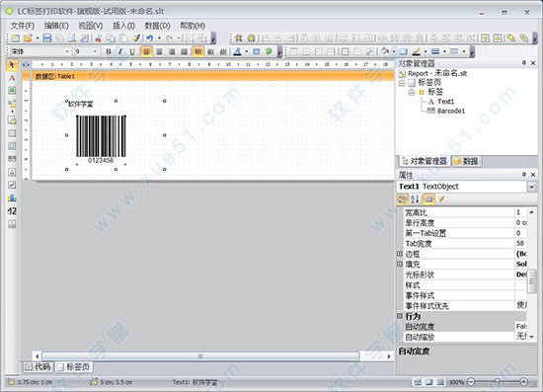The image size is (543, 392).
Task: Open the Text1 TextObject selector dropdown
Action: 531,187
